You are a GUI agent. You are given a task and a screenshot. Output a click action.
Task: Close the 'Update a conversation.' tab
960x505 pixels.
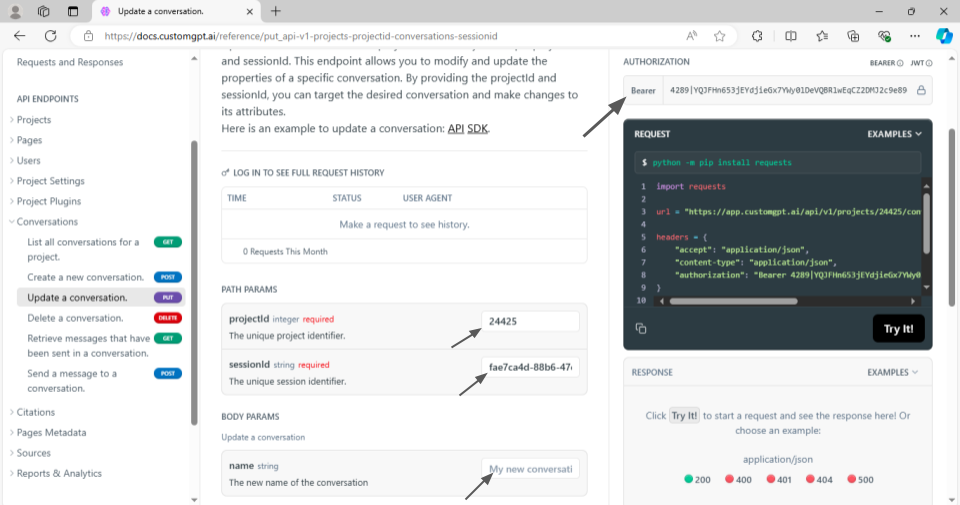[250, 12]
